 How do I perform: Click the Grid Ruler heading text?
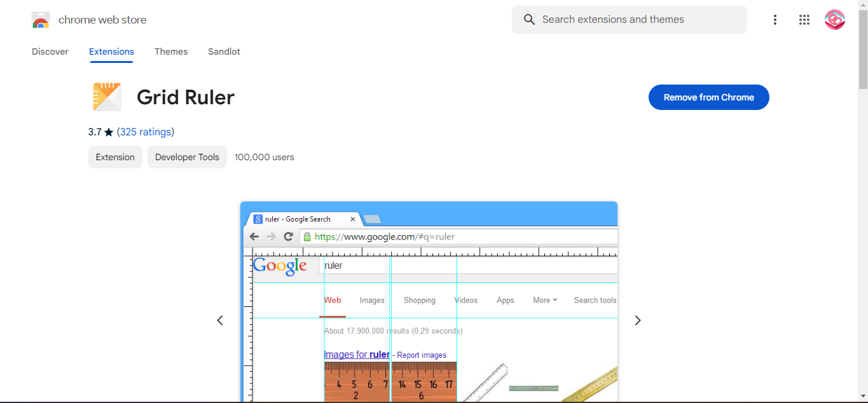click(x=186, y=97)
